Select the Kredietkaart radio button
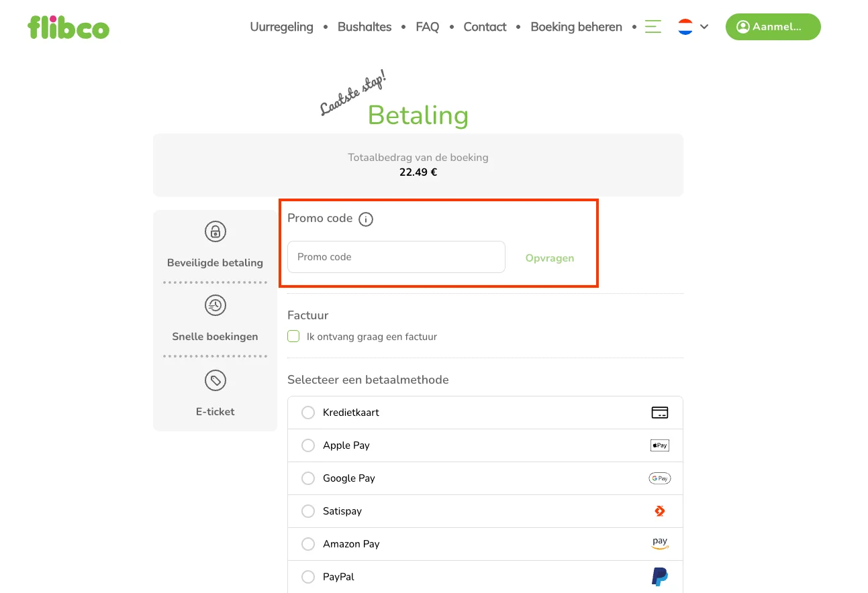This screenshot has width=868, height=593. [308, 413]
